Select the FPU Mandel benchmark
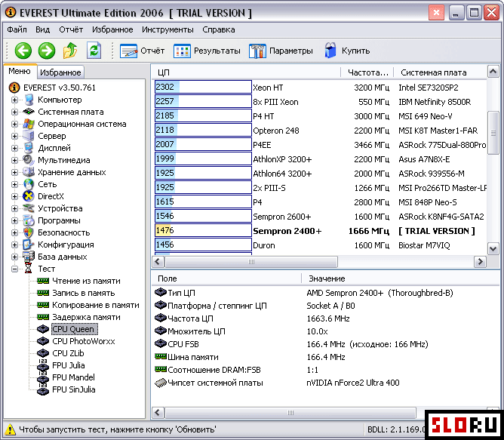504x440 pixels. pos(74,377)
